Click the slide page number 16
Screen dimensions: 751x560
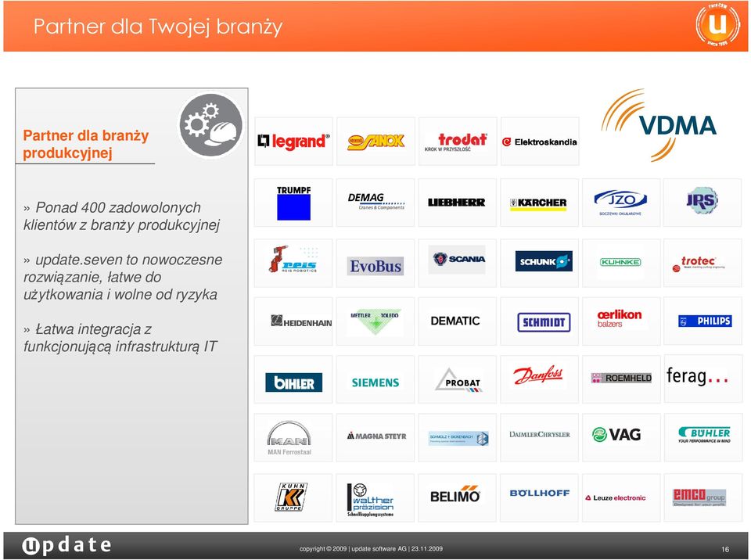725,550
